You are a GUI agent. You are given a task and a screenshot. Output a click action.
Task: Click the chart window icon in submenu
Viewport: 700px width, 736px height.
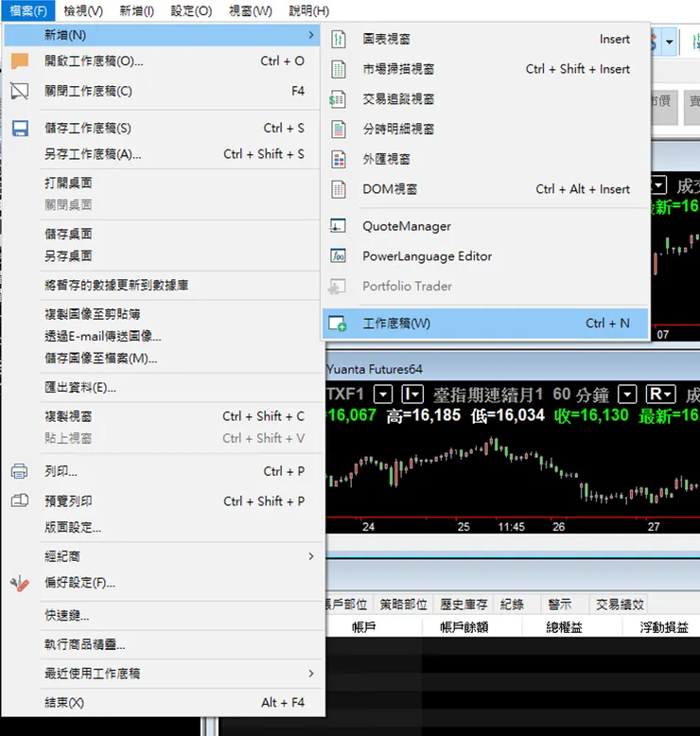point(338,39)
